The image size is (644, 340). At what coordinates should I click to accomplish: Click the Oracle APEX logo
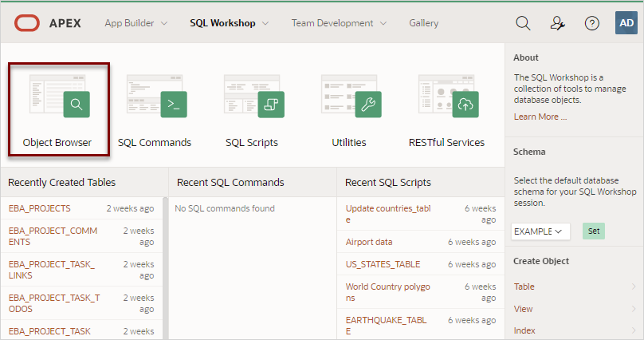pos(48,23)
